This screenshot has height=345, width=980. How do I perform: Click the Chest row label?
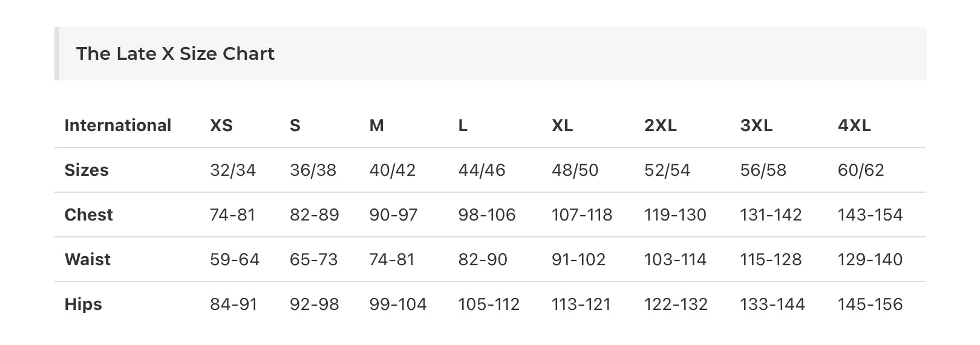[x=89, y=215]
